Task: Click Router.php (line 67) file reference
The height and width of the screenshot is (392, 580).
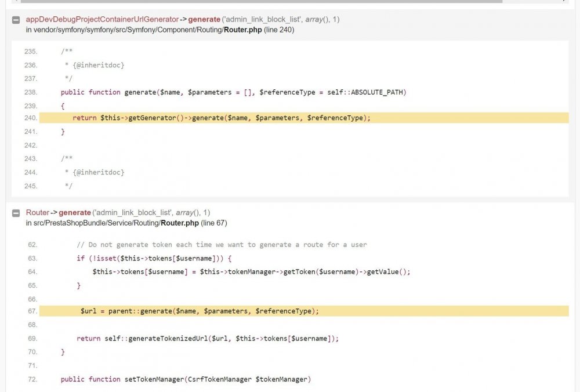Action: coord(194,223)
